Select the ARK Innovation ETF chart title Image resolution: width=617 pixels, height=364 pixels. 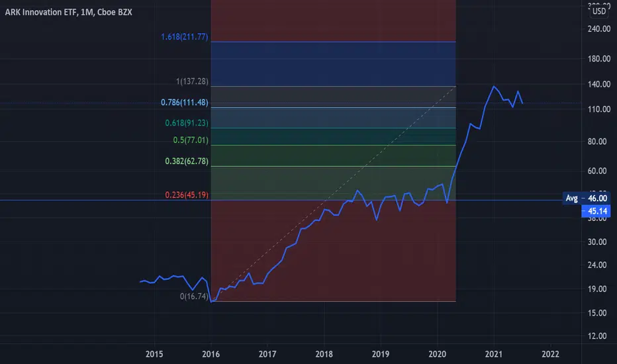[68, 12]
